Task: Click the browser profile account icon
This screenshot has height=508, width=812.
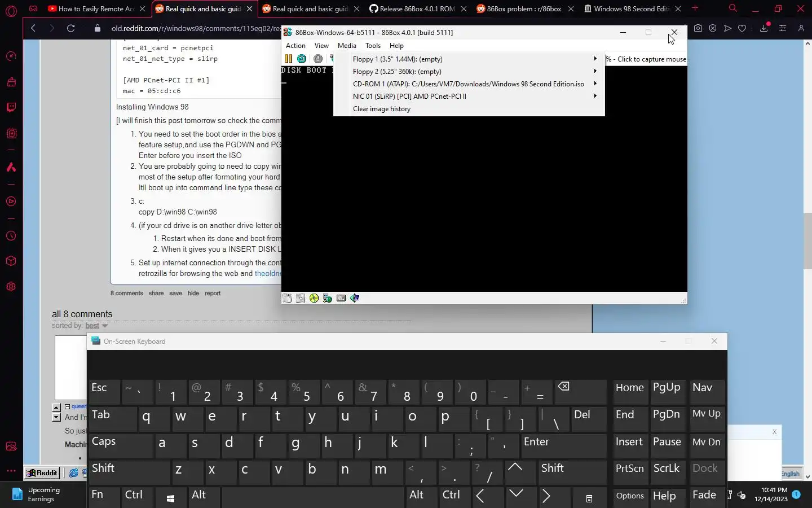Action: click(801, 28)
